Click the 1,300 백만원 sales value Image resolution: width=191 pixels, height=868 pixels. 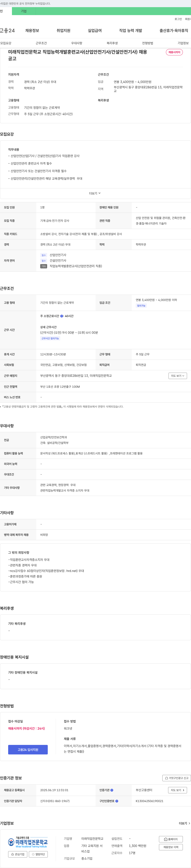tap(137, 846)
